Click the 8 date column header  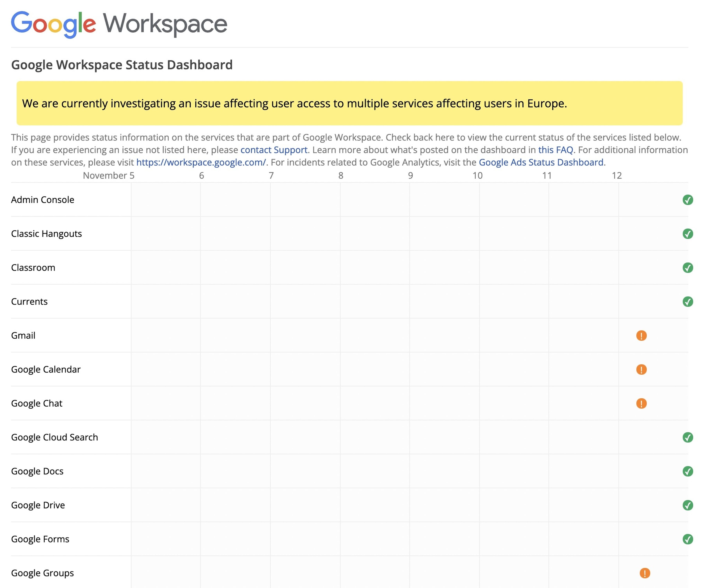pyautogui.click(x=341, y=175)
